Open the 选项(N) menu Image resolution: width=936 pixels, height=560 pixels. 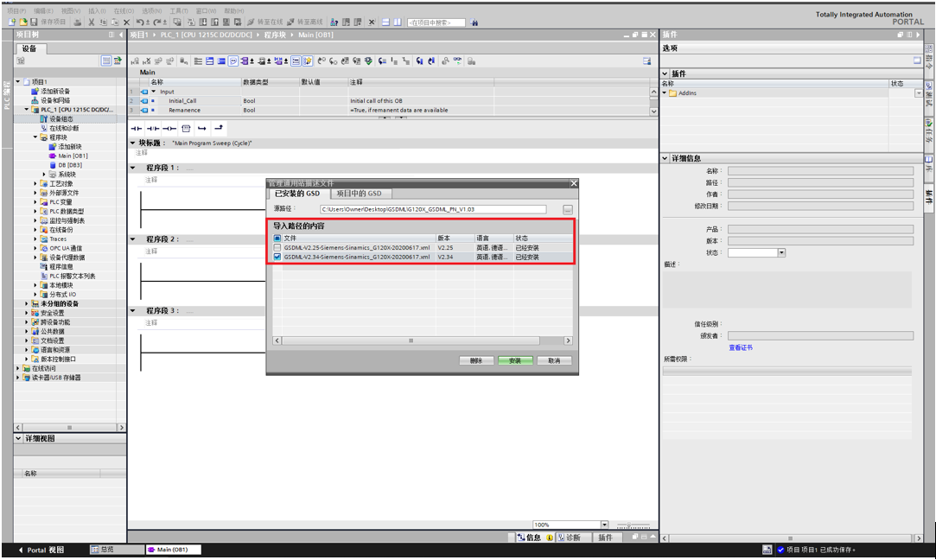[x=151, y=10]
